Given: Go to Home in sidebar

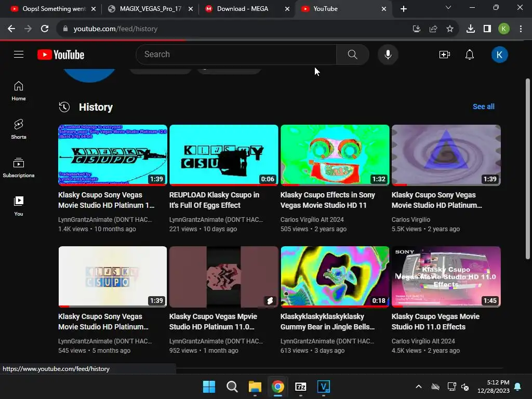Looking at the screenshot, I should (19, 91).
